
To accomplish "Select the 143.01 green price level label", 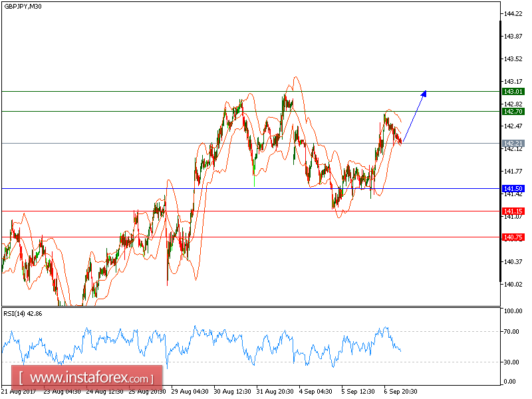I will 513,92.
